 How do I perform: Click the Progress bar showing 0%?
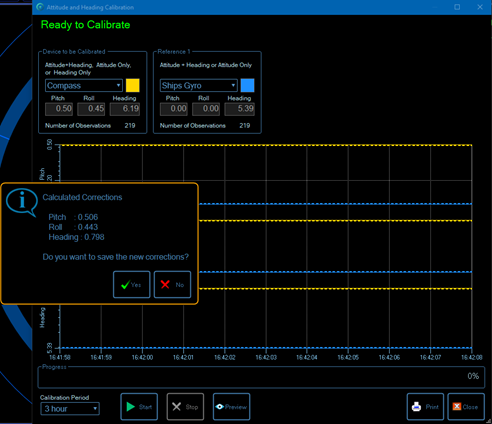tap(261, 377)
